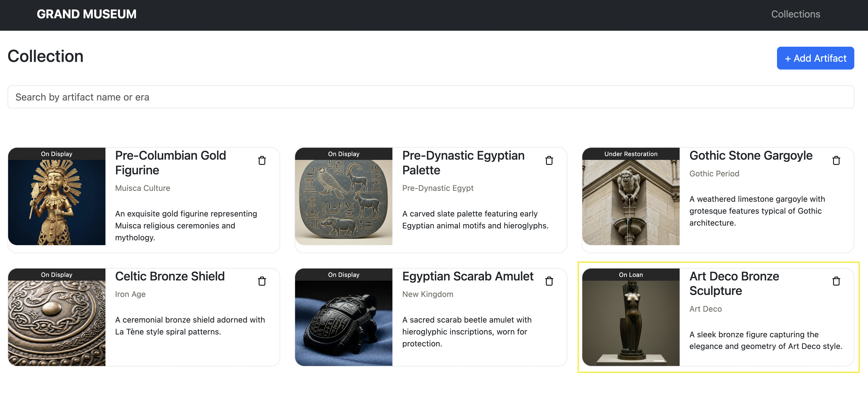Focus the artifact name or era search field
This screenshot has width=868, height=402.
pyautogui.click(x=431, y=97)
